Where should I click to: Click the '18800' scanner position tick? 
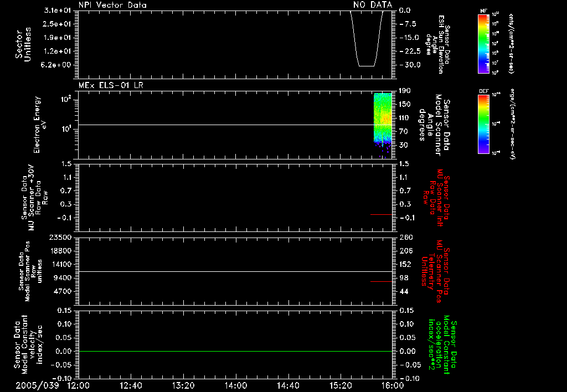60,251
